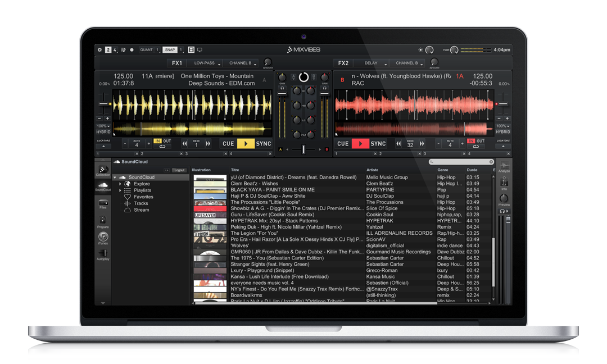Expand the Playlists tree node

[120, 190]
